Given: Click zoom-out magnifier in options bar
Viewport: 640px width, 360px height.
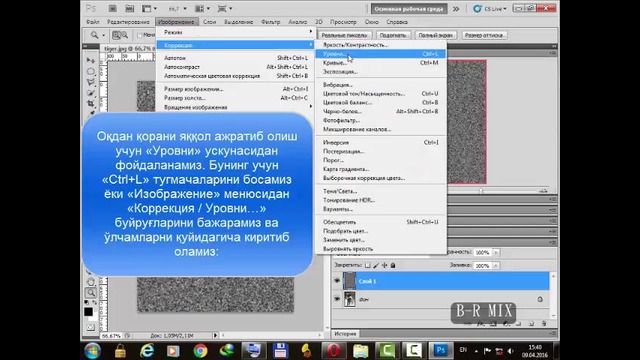Looking at the screenshot, I should [x=124, y=36].
